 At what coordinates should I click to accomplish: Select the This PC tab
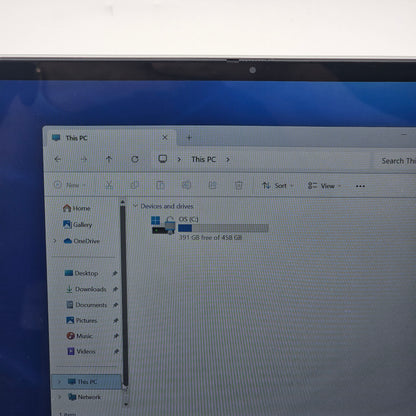109,138
